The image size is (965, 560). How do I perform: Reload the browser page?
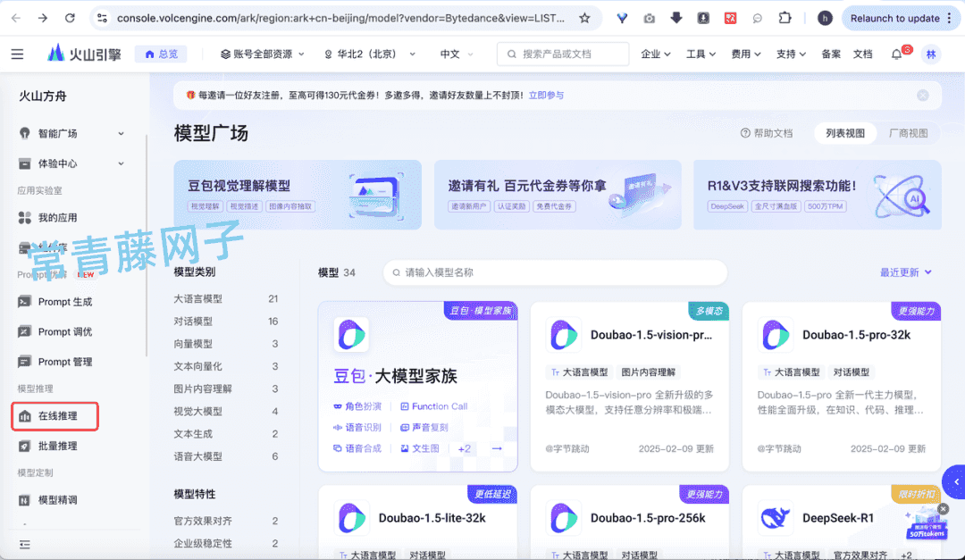[71, 19]
